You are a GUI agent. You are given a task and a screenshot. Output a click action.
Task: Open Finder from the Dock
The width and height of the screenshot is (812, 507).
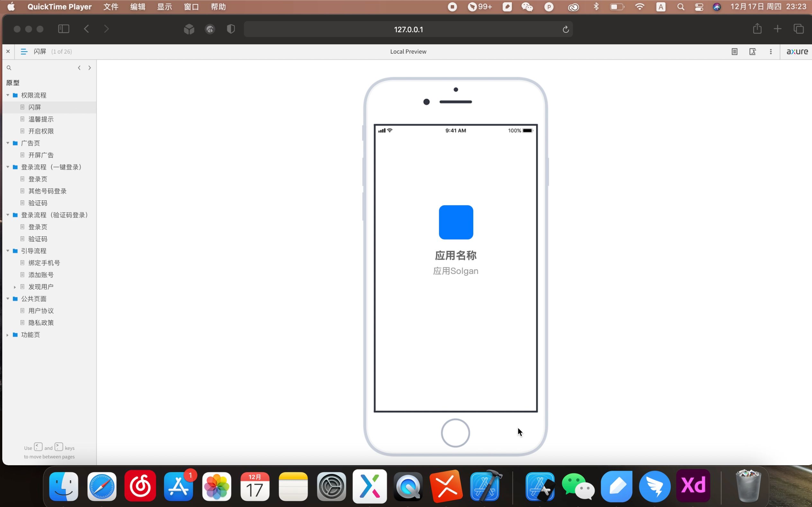point(64,486)
